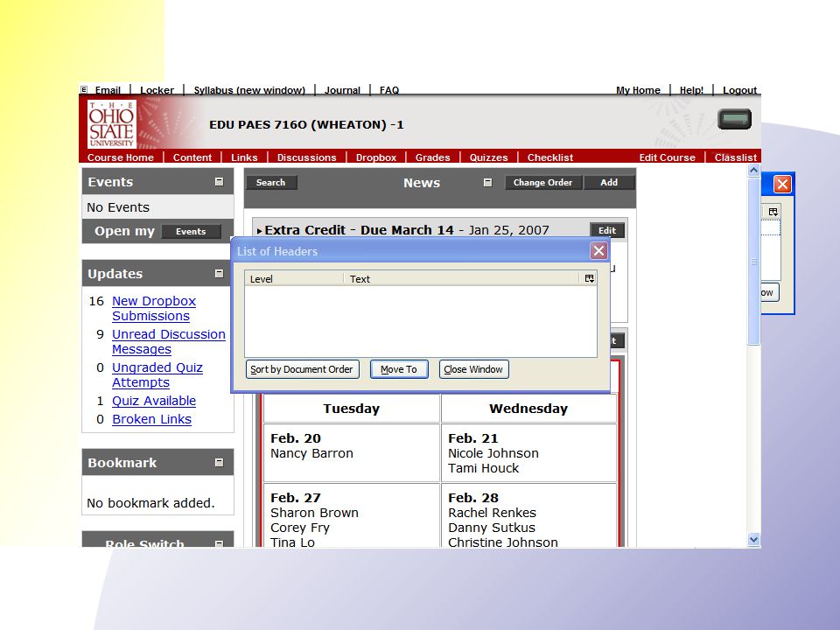
Task: Select Grades in navigation bar
Action: pyautogui.click(x=432, y=157)
